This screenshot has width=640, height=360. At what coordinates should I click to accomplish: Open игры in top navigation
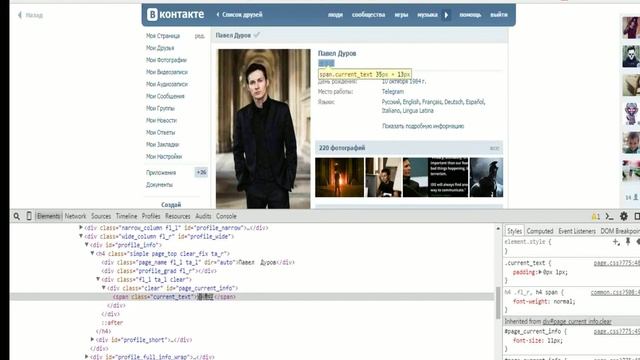click(401, 15)
